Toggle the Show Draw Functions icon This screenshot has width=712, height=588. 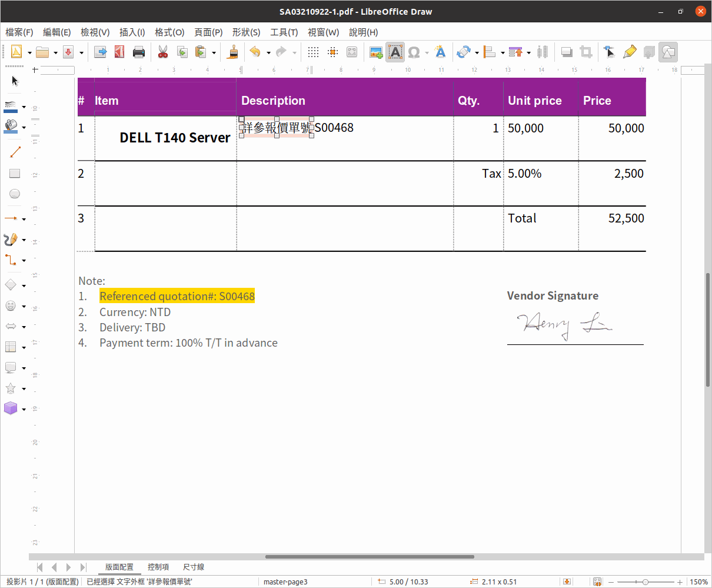[668, 52]
